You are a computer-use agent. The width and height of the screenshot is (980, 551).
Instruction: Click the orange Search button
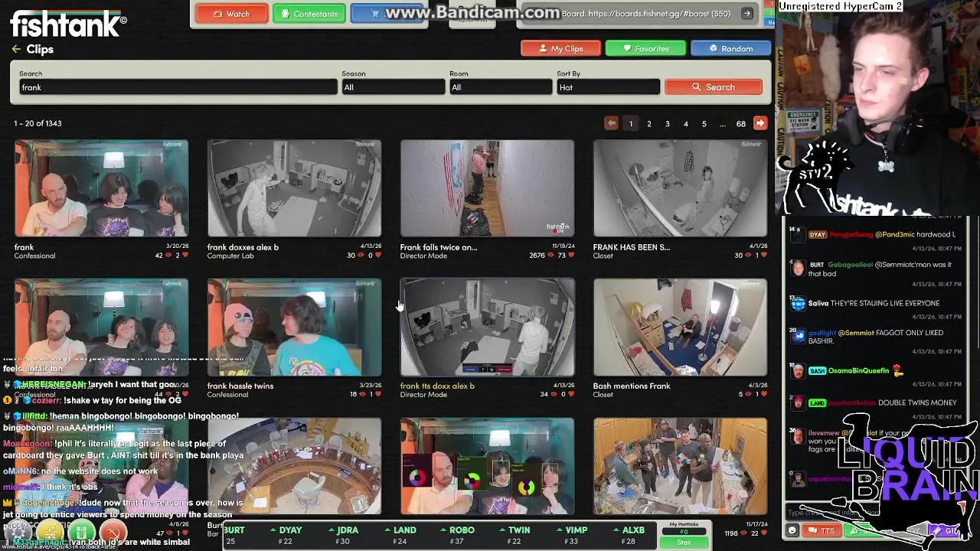[714, 87]
